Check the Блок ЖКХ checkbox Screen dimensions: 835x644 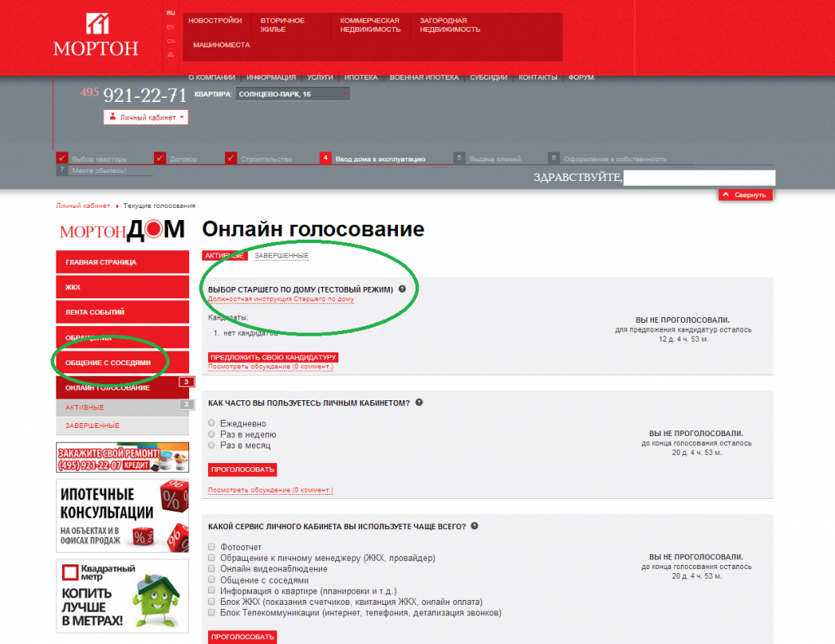(211, 602)
